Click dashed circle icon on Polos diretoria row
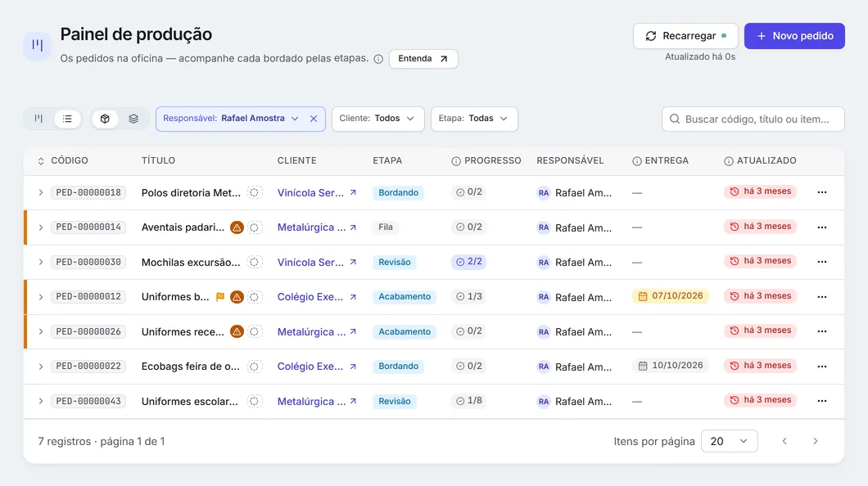868x486 pixels. pos(254,192)
